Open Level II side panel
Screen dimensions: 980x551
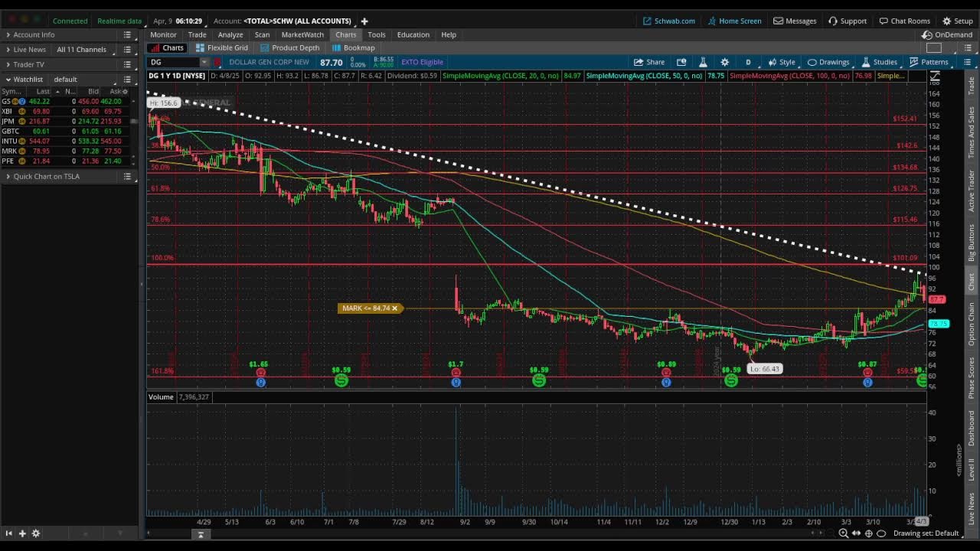(x=972, y=469)
